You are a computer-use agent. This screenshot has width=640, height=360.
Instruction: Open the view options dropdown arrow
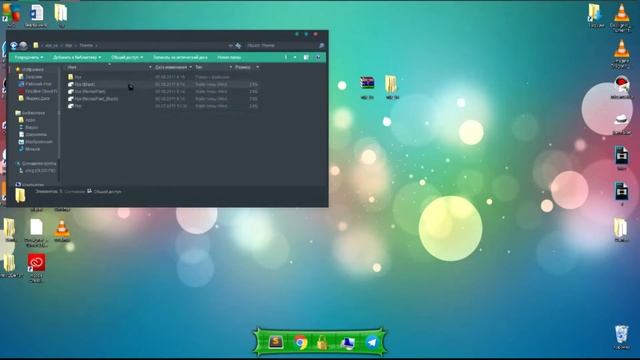295,57
